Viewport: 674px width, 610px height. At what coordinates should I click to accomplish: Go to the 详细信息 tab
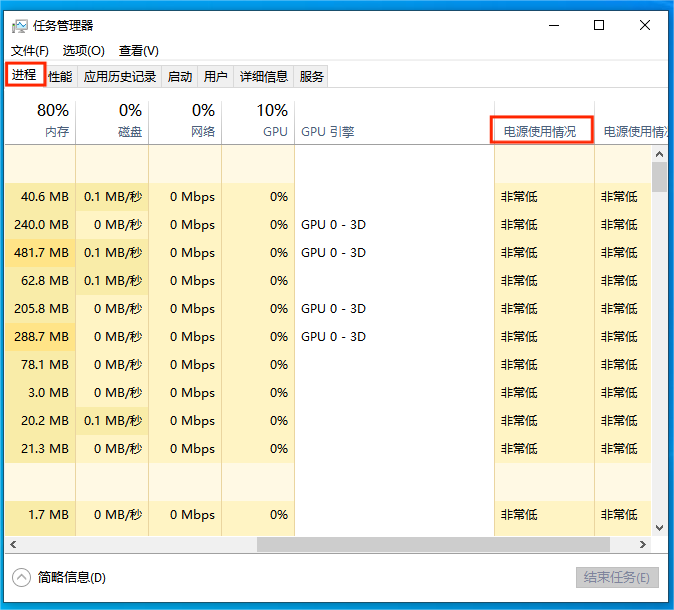(263, 76)
